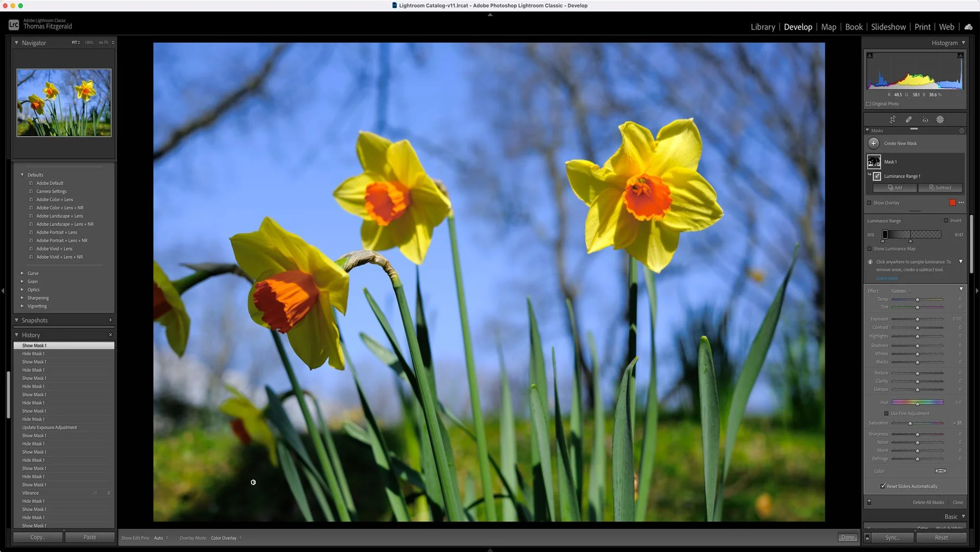The width and height of the screenshot is (980, 552).
Task: Click the Add to mask button
Action: [895, 187]
